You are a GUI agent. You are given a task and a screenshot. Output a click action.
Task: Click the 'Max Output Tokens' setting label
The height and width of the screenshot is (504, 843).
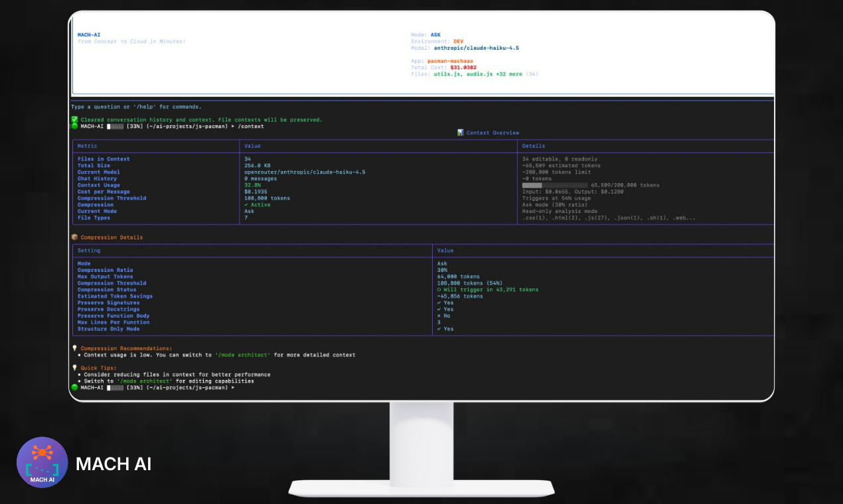click(106, 277)
